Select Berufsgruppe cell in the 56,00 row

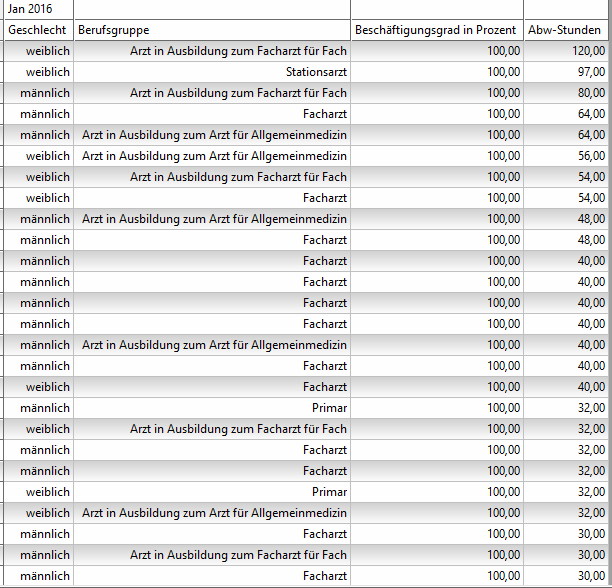click(x=214, y=156)
